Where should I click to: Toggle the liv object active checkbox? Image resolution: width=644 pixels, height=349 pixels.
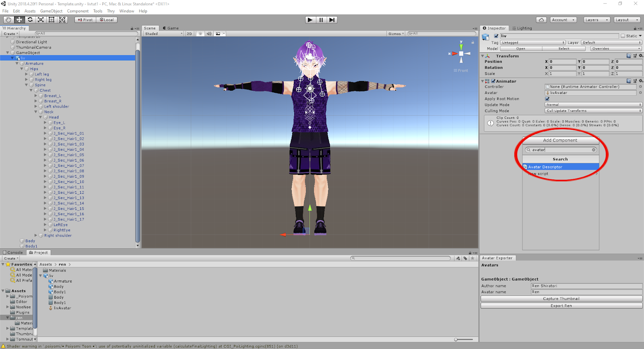[496, 36]
